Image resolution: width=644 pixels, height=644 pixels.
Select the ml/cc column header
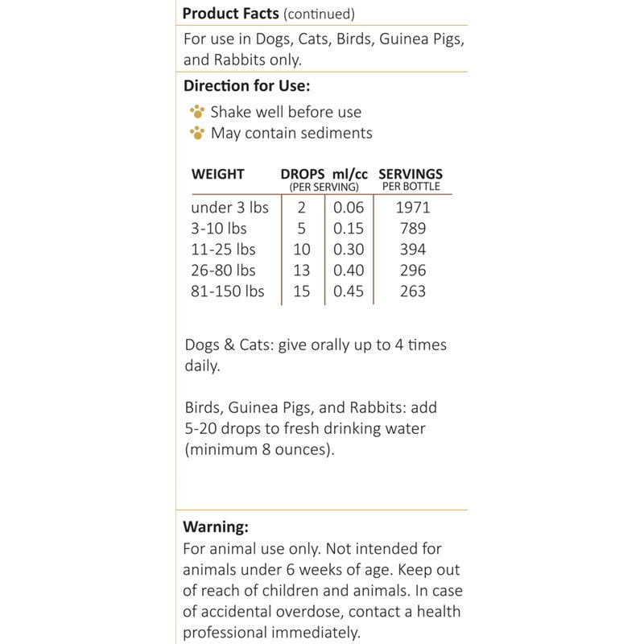[x=350, y=174]
